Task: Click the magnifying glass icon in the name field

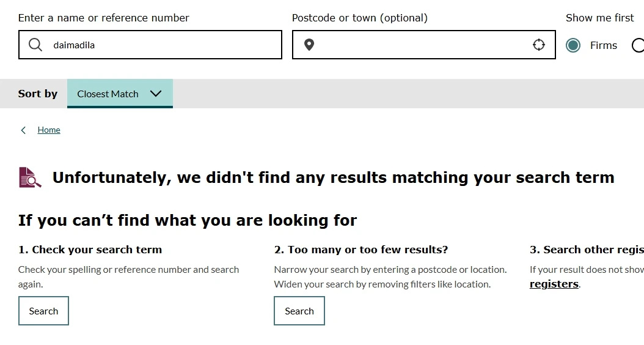Action: [35, 45]
